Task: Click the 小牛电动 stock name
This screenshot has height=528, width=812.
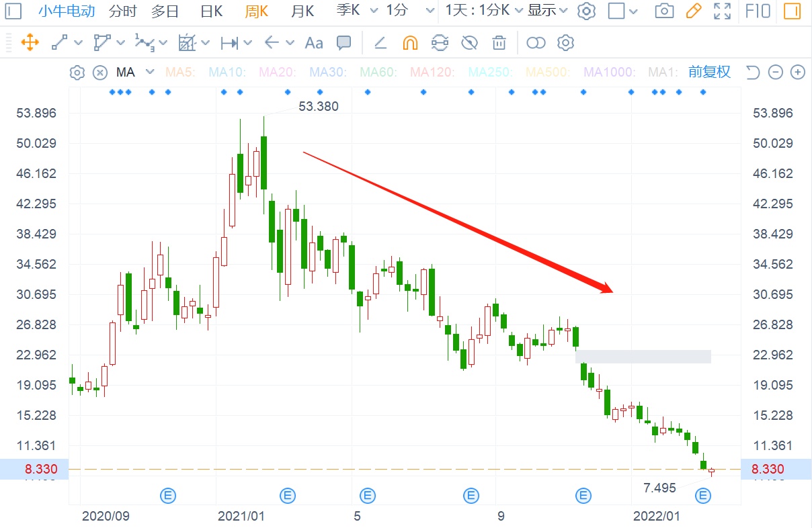Action: (66, 11)
